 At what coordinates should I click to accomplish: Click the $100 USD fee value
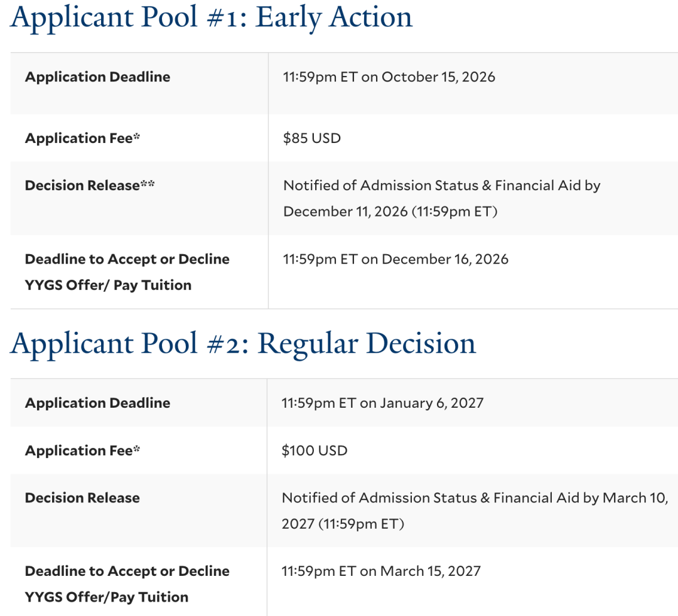315,450
